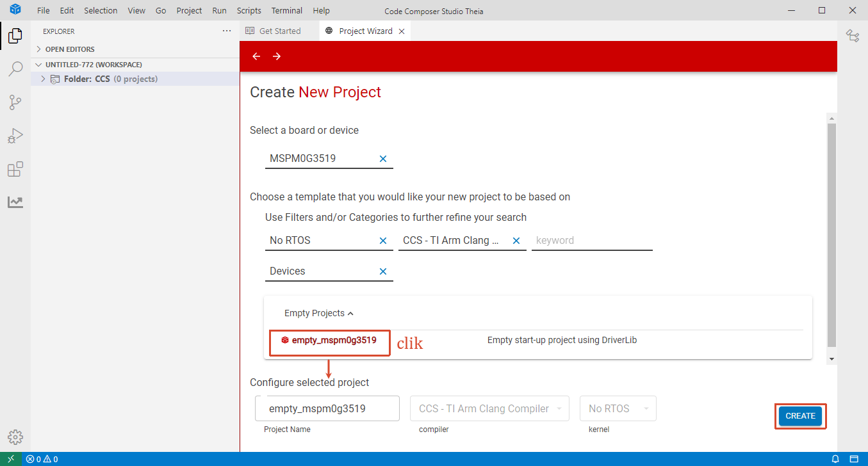Clear the No RTOS filter
Viewport: 868px width, 466px height.
coord(383,241)
